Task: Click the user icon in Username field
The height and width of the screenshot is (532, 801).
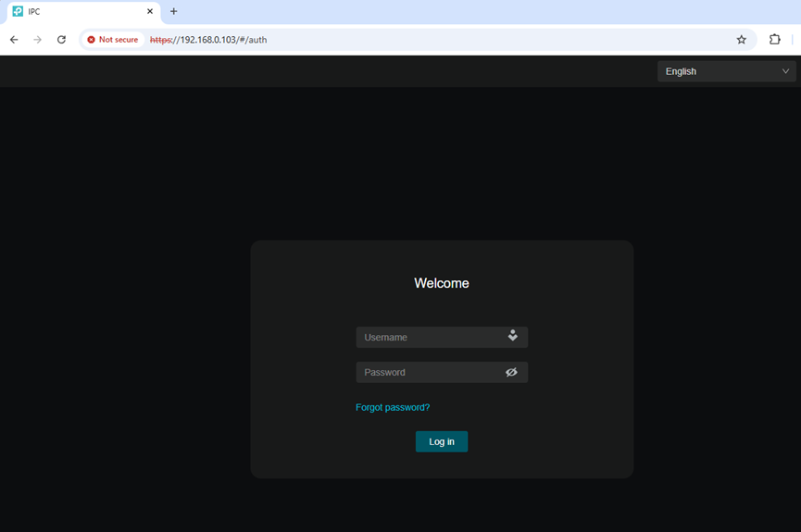Action: click(512, 336)
